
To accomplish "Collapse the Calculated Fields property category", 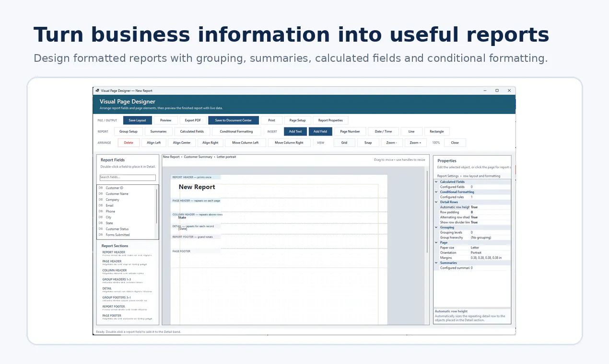I will point(436,182).
